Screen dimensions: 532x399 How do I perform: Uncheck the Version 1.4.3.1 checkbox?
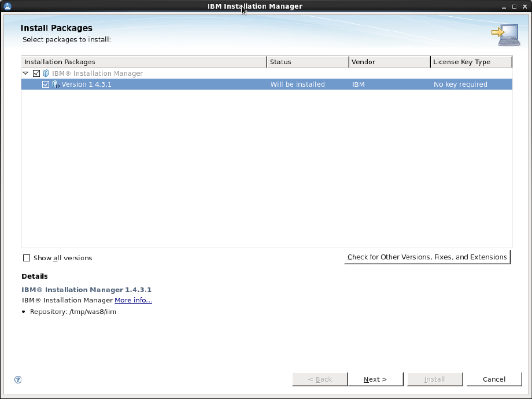coord(46,84)
